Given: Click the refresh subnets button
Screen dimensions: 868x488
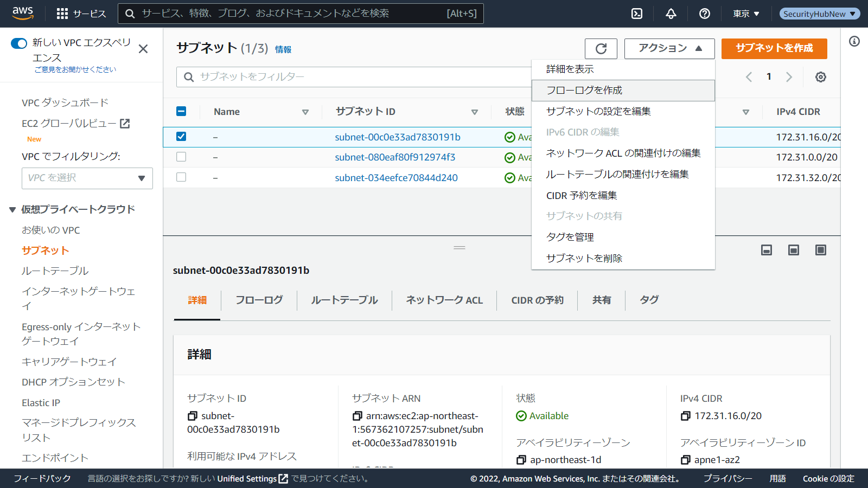Looking at the screenshot, I should pyautogui.click(x=601, y=49).
